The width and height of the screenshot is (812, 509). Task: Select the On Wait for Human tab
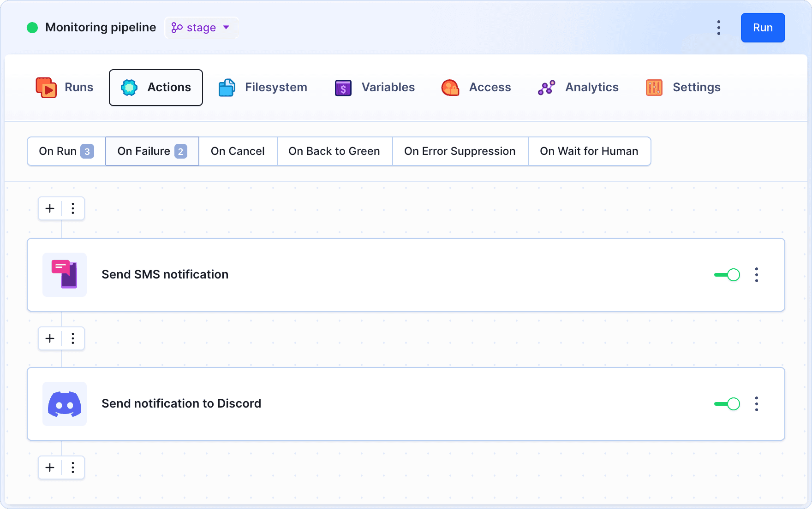click(x=589, y=151)
